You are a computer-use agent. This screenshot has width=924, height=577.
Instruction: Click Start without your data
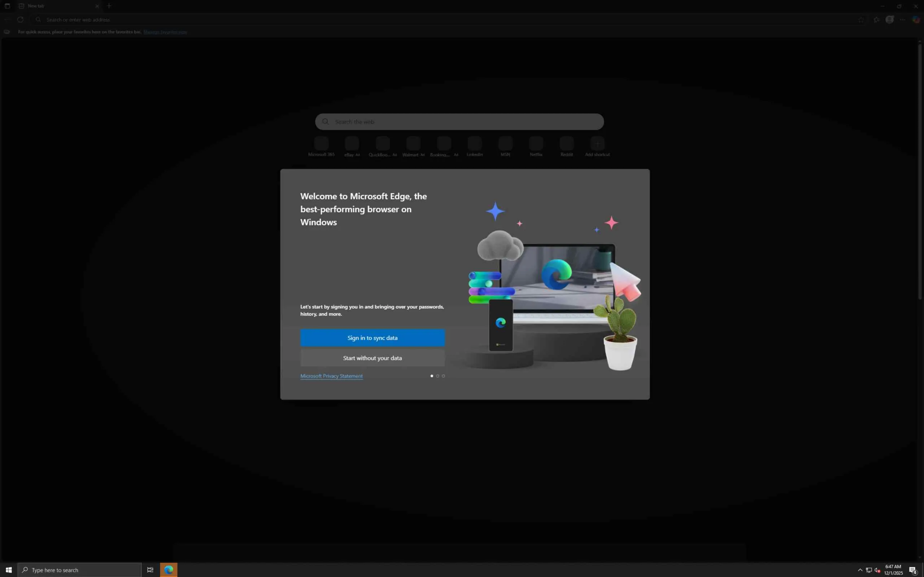[x=372, y=358]
